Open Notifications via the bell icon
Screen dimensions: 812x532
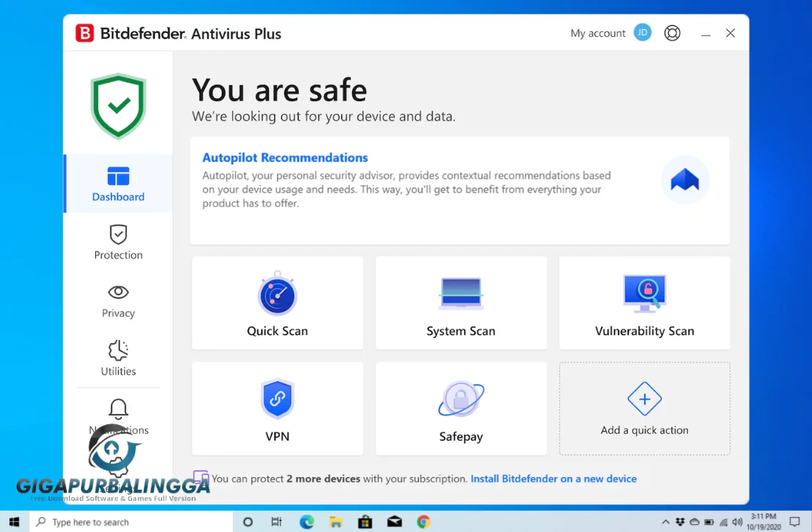[118, 409]
